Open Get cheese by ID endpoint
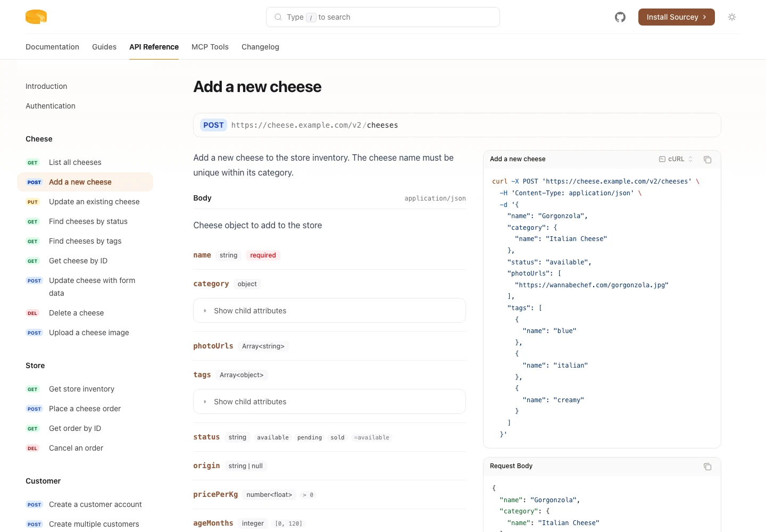Screen dimensions: 766x532 click(85, 261)
